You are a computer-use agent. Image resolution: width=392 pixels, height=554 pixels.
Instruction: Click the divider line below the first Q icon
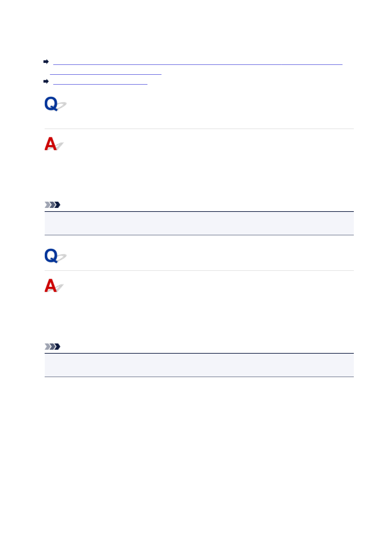click(x=199, y=129)
